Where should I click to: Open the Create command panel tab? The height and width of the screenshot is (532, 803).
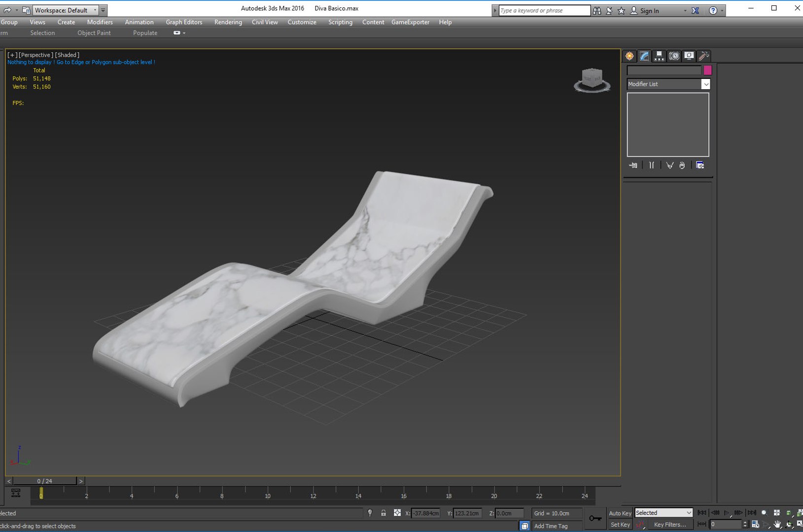[x=629, y=56]
